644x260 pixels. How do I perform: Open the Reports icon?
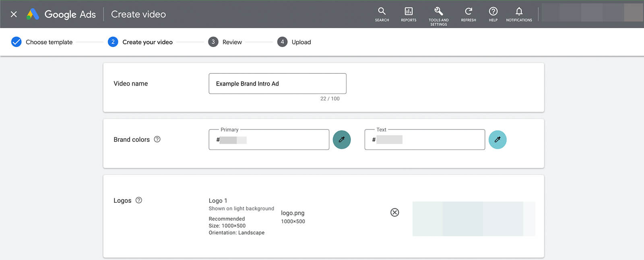pyautogui.click(x=409, y=14)
